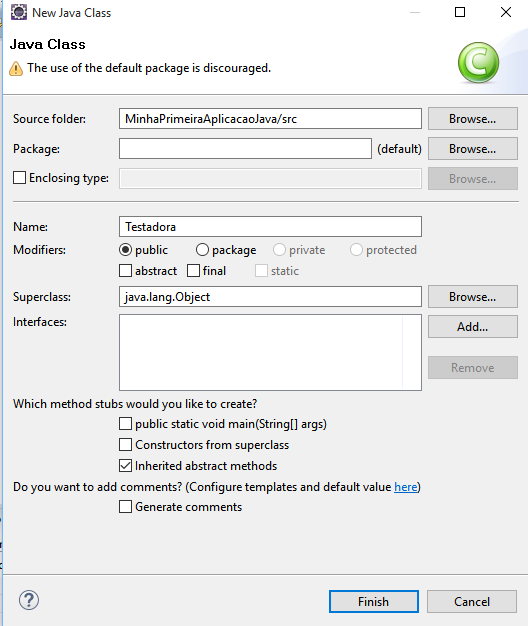Select the public modifier radio button

coord(125,250)
